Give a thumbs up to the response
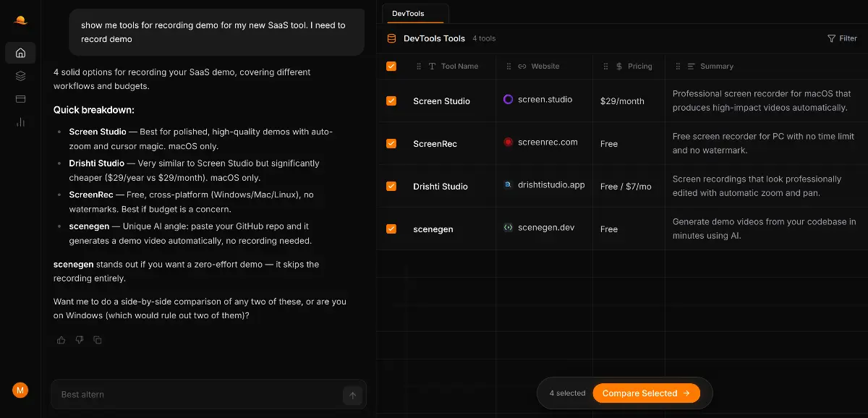The height and width of the screenshot is (418, 868). (61, 340)
